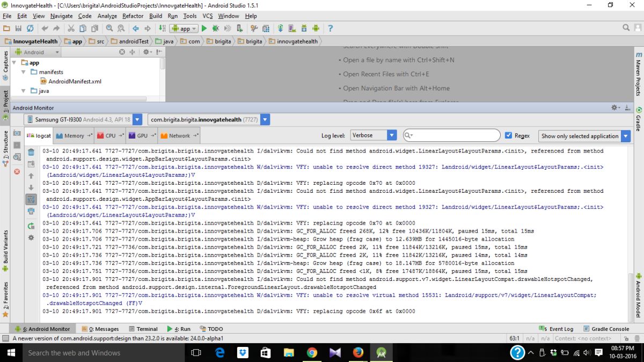Toggle the Gradle side tool window
The height and width of the screenshot is (362, 644).
click(639, 119)
